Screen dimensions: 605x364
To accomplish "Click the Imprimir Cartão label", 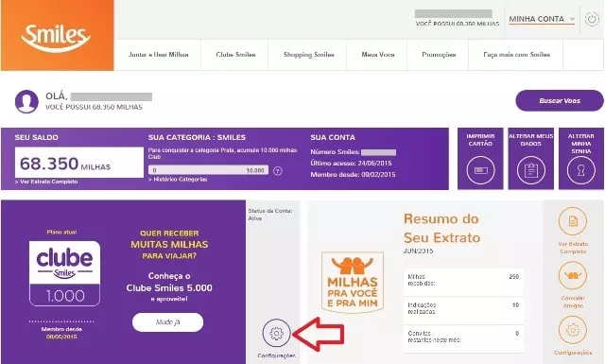I will pos(480,140).
